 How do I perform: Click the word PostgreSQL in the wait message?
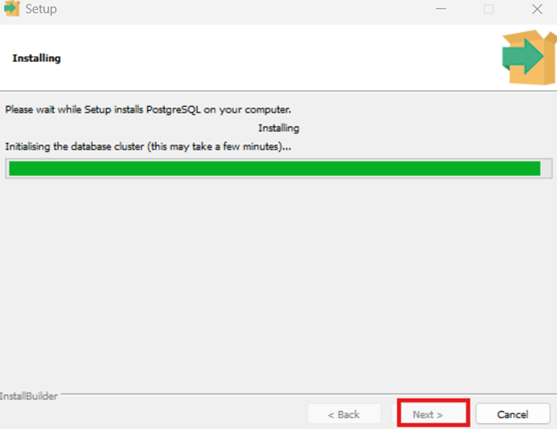click(173, 109)
